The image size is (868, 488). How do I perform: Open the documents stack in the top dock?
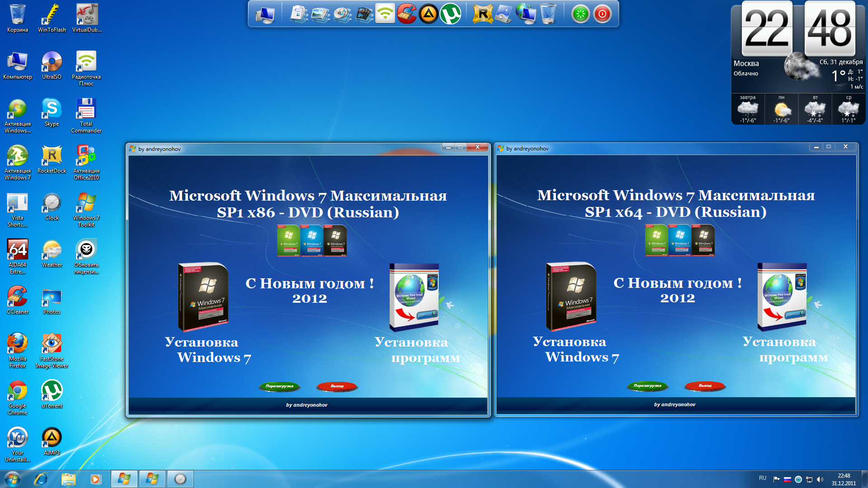[299, 14]
